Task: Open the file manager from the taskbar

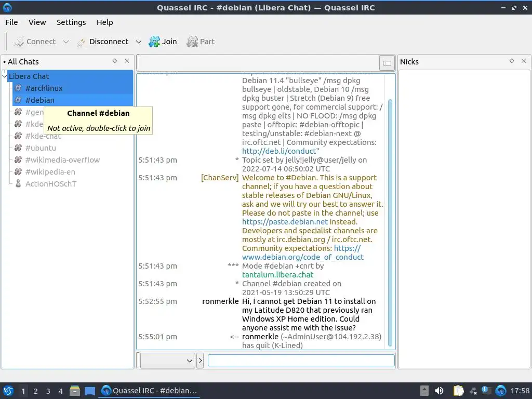Action: (x=75, y=391)
